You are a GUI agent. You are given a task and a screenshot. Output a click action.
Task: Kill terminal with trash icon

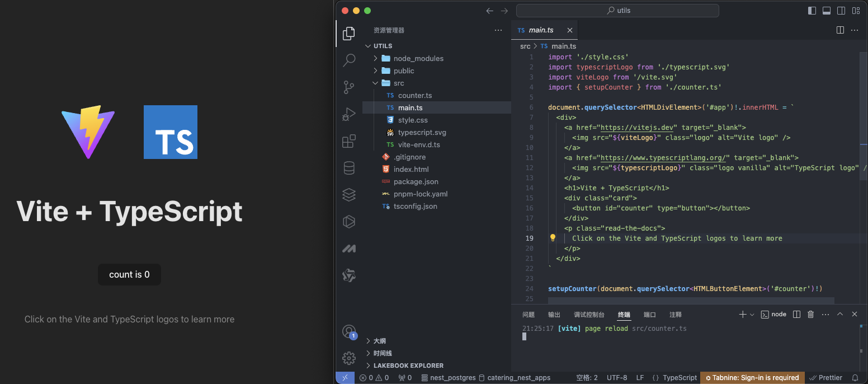tap(811, 315)
